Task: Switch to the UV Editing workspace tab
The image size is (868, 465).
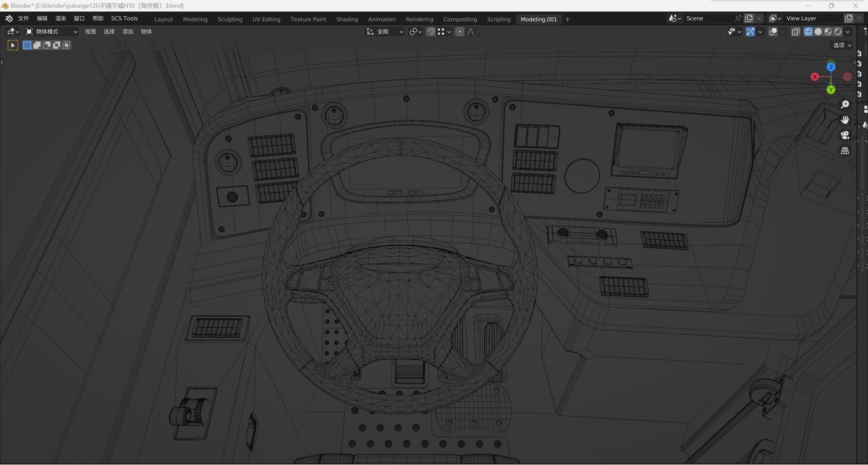Action: 266,19
